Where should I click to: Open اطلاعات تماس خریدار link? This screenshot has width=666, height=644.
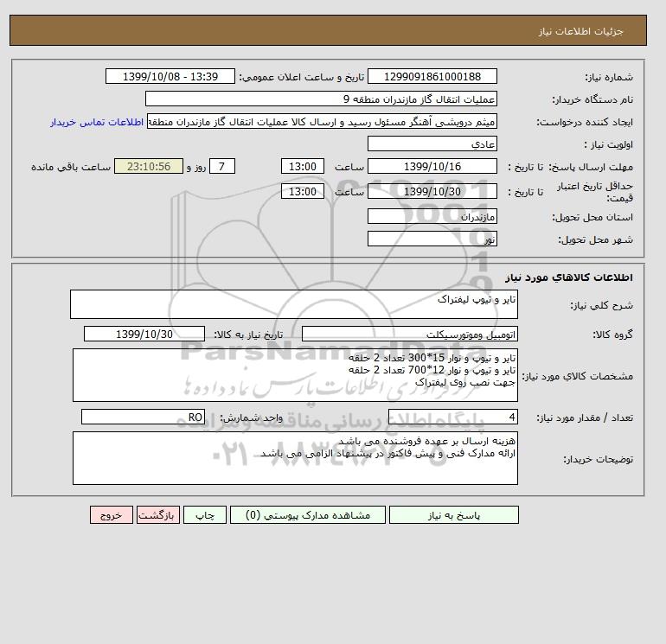point(97,122)
